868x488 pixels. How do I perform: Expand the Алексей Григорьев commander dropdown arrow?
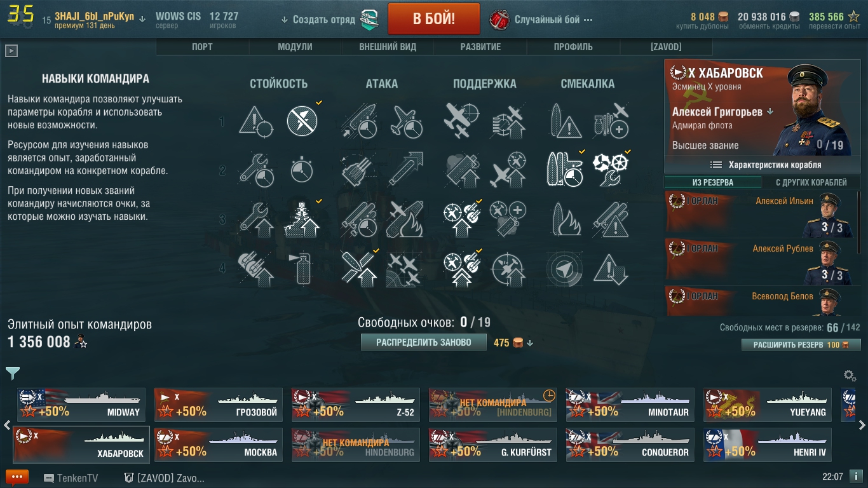click(771, 112)
